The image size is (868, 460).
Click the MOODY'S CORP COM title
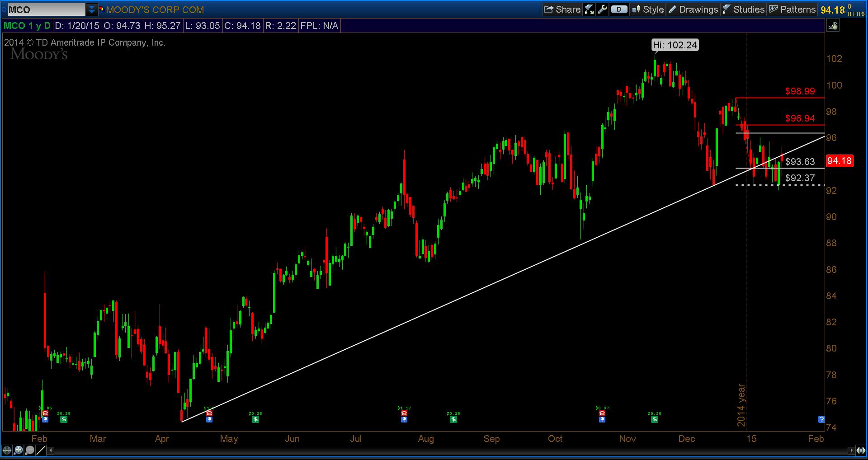(x=155, y=10)
